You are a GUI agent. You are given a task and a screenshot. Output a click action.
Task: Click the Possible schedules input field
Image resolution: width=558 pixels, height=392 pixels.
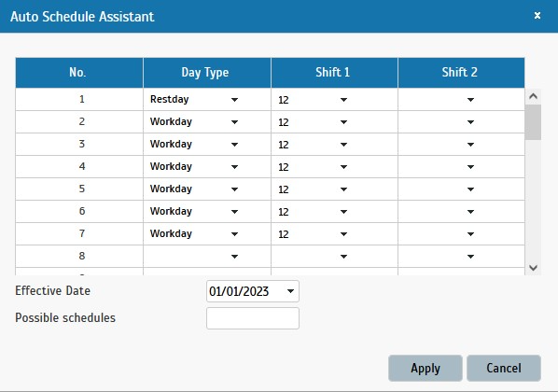(253, 318)
